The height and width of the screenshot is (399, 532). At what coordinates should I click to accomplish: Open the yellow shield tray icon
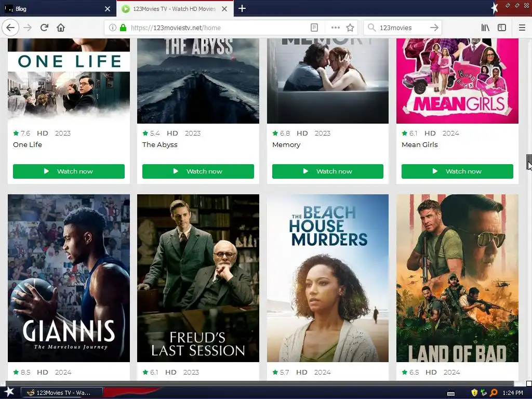click(x=474, y=393)
